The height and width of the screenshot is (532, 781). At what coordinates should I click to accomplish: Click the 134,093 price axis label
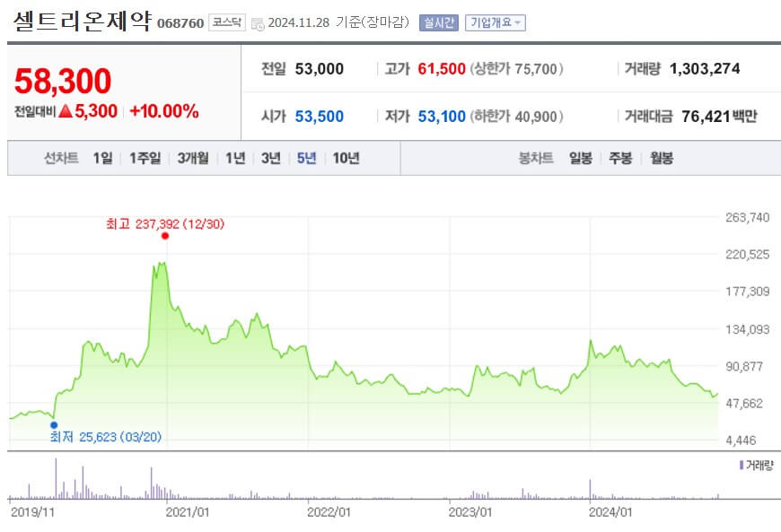tap(747, 329)
